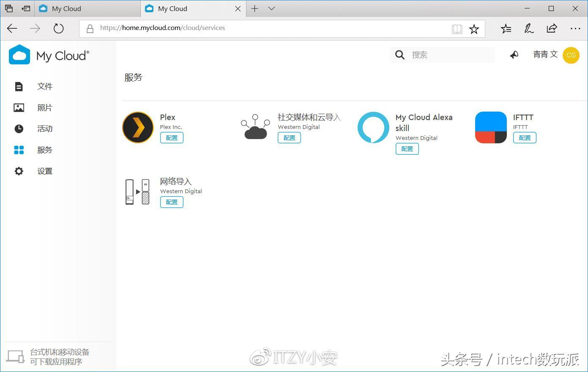Select the 服务 (Services) sidebar icon

pyautogui.click(x=19, y=150)
